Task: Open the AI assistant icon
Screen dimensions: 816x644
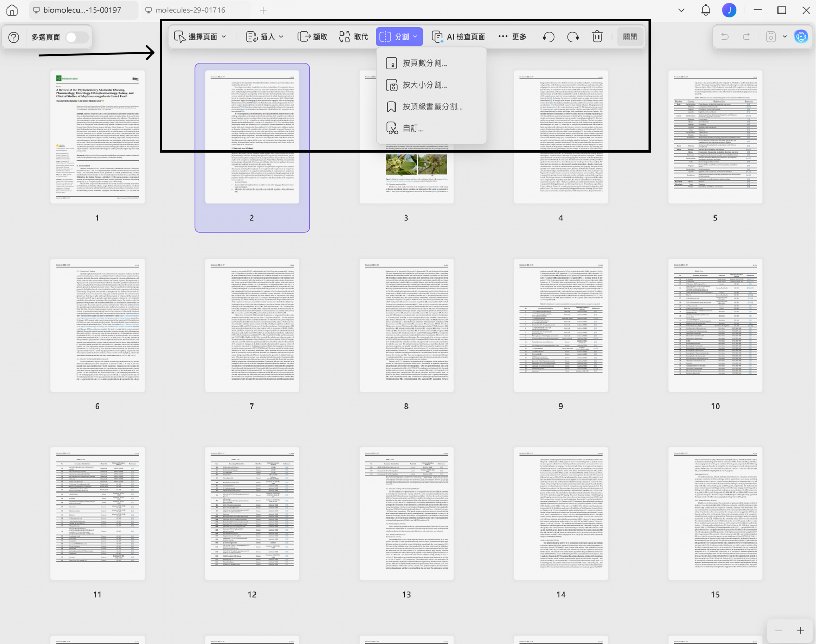Action: (x=801, y=36)
